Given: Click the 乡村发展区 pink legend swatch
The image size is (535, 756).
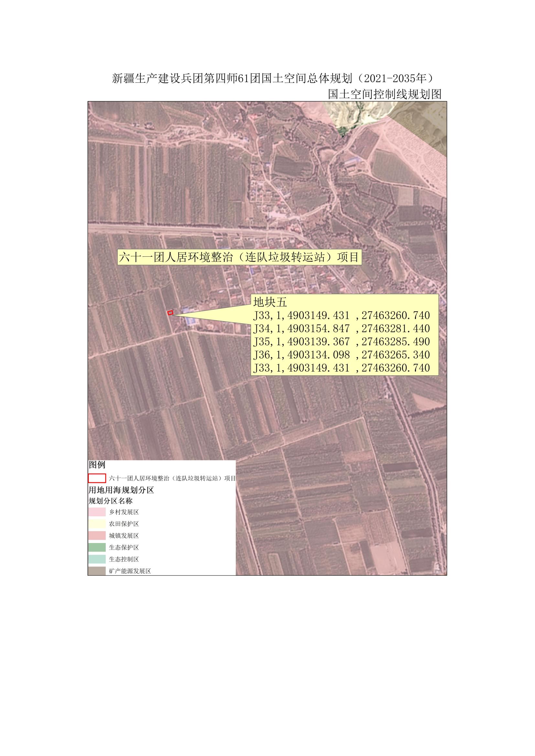Looking at the screenshot, I should 97,512.
